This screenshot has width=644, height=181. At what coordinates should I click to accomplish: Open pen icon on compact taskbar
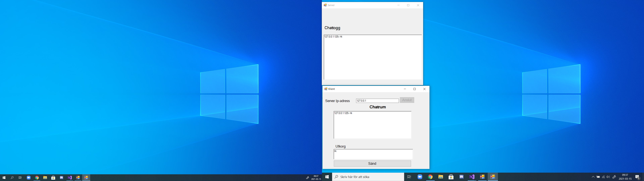[308, 178]
